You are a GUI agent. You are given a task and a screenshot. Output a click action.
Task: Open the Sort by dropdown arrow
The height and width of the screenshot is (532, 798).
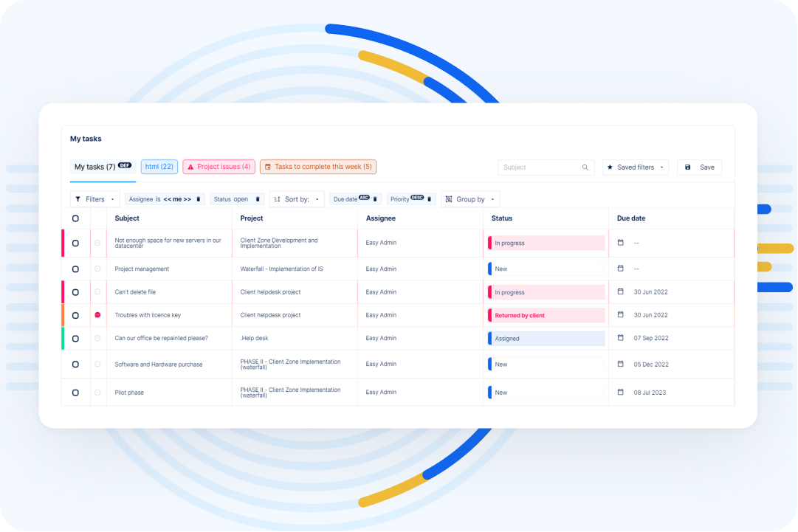[x=316, y=199]
